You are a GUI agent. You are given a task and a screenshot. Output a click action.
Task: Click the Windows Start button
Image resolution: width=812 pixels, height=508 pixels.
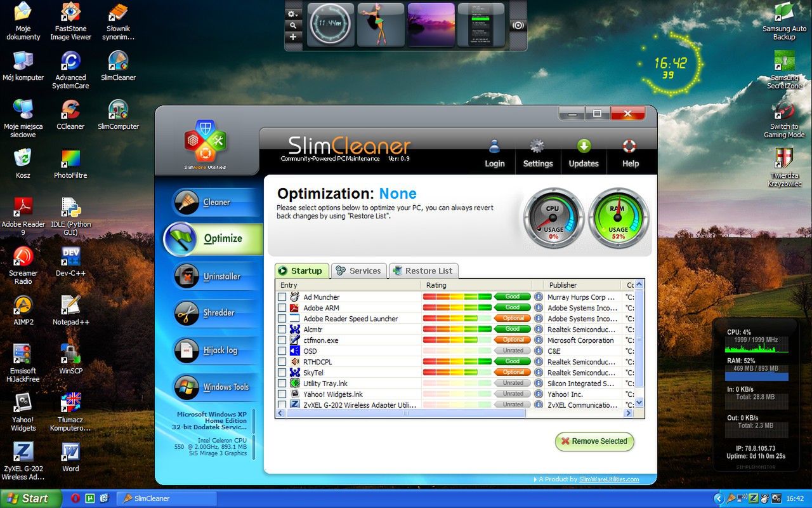point(30,498)
